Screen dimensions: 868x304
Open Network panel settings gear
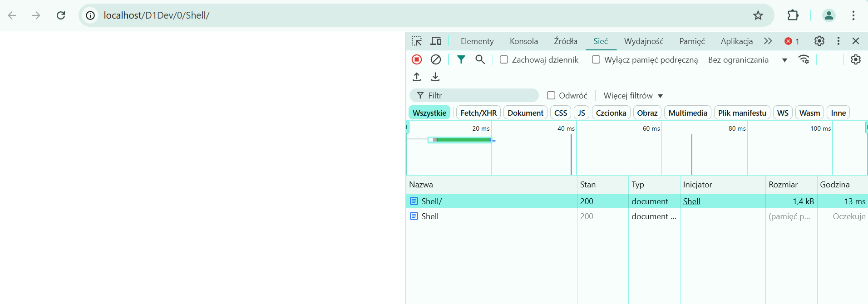(x=856, y=59)
